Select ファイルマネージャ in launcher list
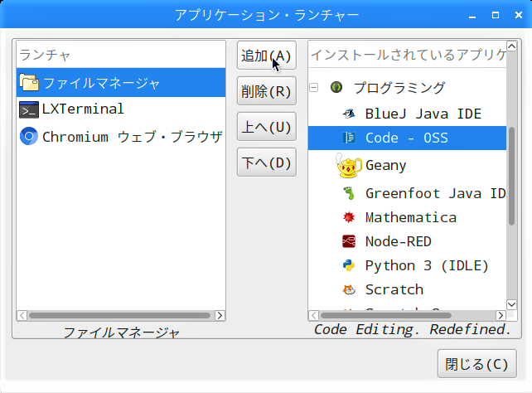This screenshot has width=532, height=393. tap(121, 82)
